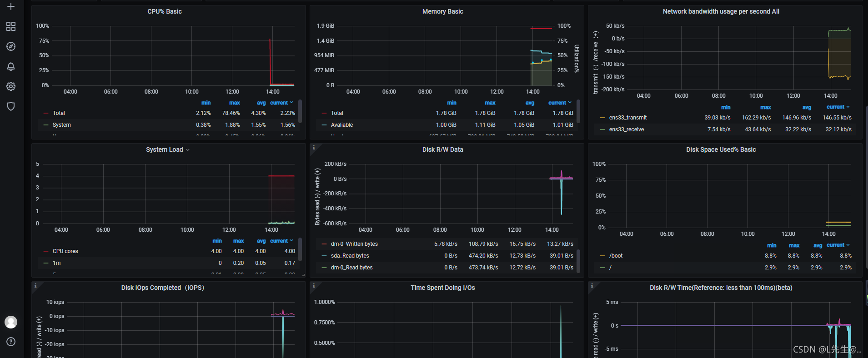Open the Server Admin shield icon

pos(11,106)
